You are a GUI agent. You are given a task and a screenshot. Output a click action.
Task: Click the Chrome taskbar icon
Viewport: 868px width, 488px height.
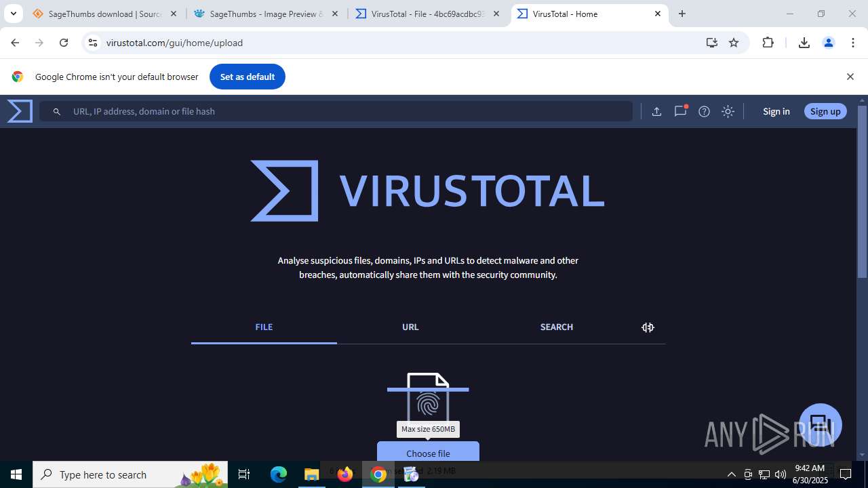tap(378, 474)
